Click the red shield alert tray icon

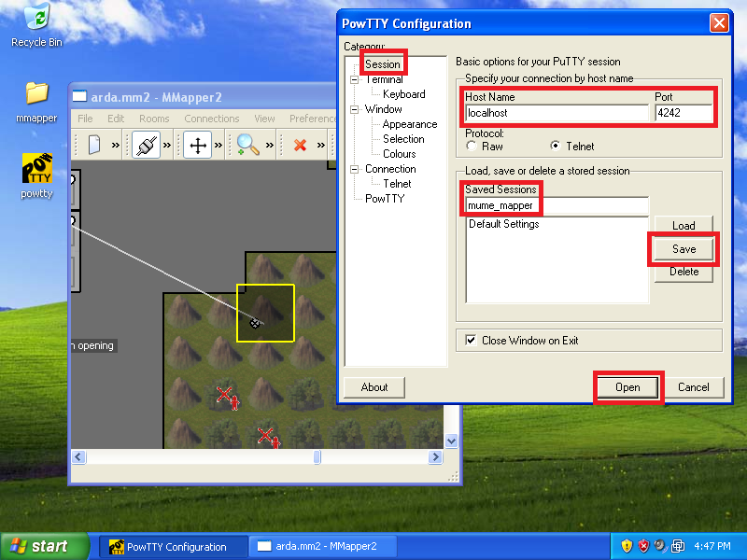point(643,546)
